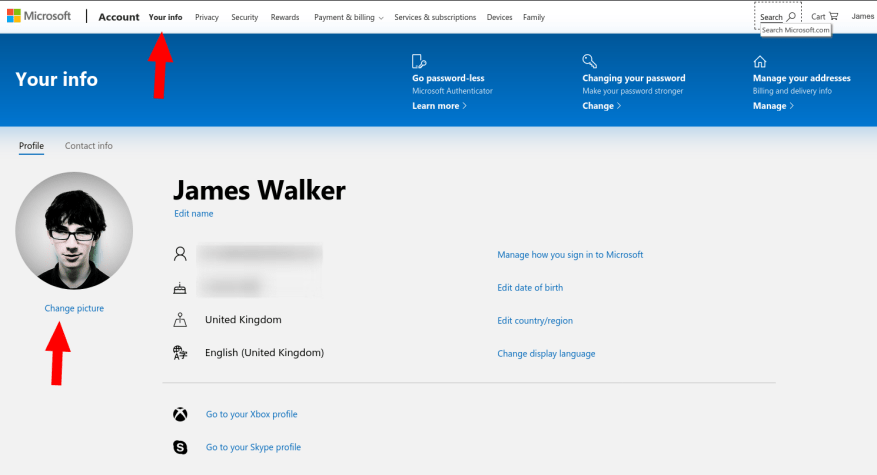The image size is (877, 475).
Task: Click the house icon for addresses
Action: pyautogui.click(x=760, y=62)
